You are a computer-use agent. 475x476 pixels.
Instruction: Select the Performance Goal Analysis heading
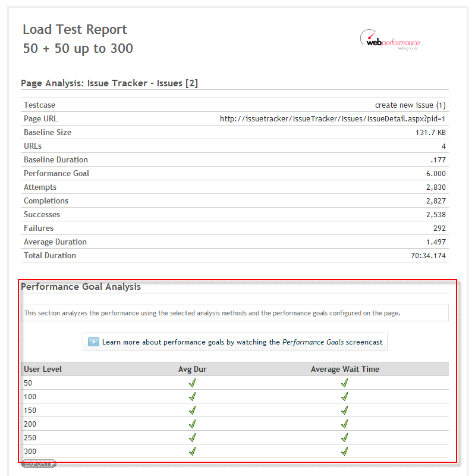coord(81,287)
